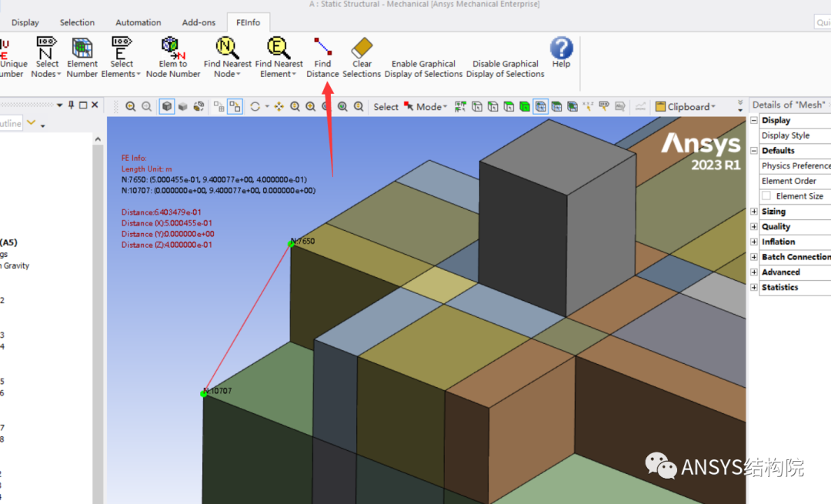Expand the Batch Connections section
The image size is (831, 504).
(753, 256)
